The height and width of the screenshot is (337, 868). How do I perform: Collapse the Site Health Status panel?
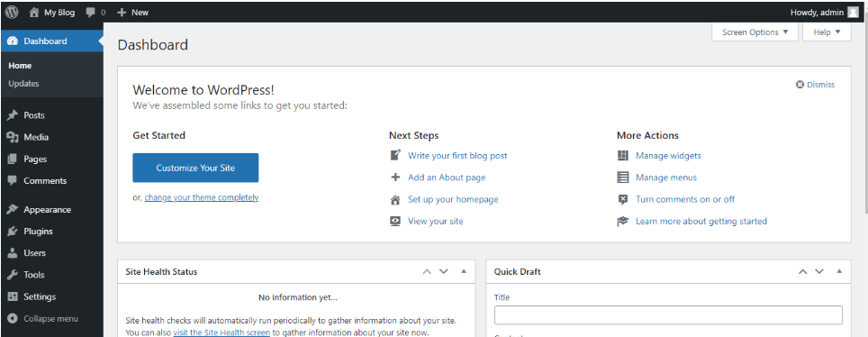[464, 271]
